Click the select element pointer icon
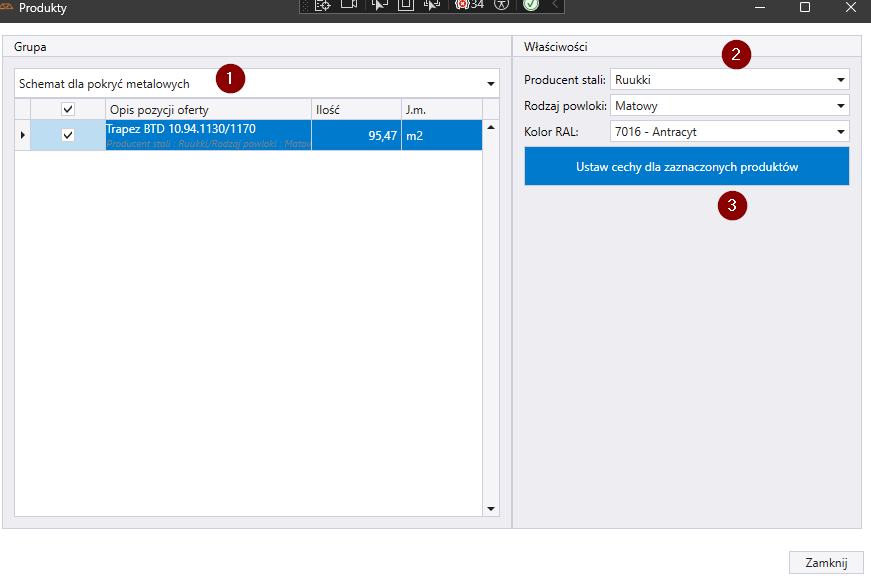This screenshot has height=579, width=871. point(379,5)
